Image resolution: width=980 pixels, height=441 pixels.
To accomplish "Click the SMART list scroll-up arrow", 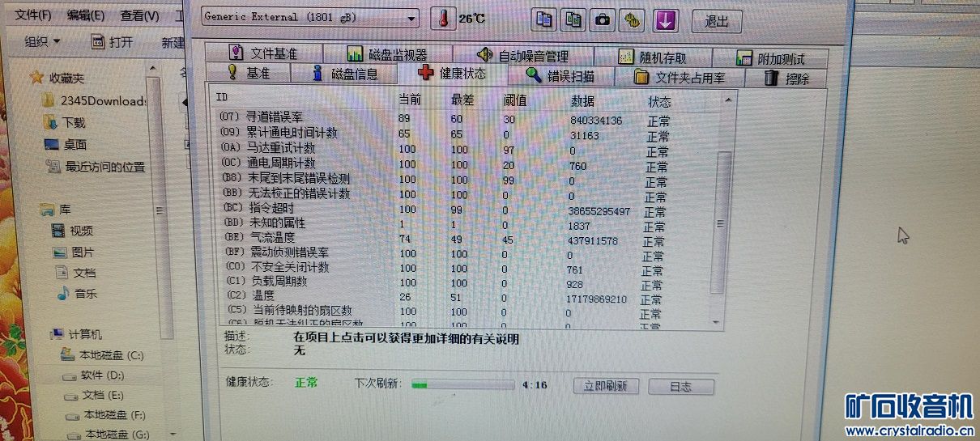I will [728, 100].
